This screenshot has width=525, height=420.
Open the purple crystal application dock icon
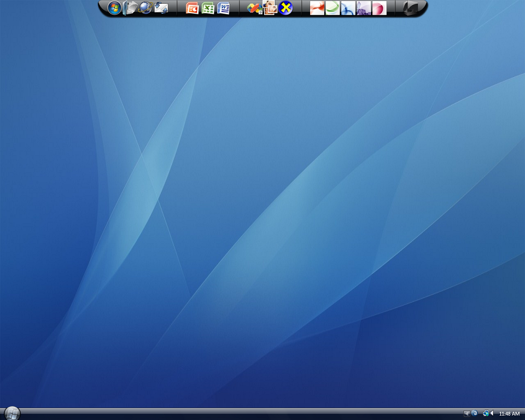tap(364, 8)
